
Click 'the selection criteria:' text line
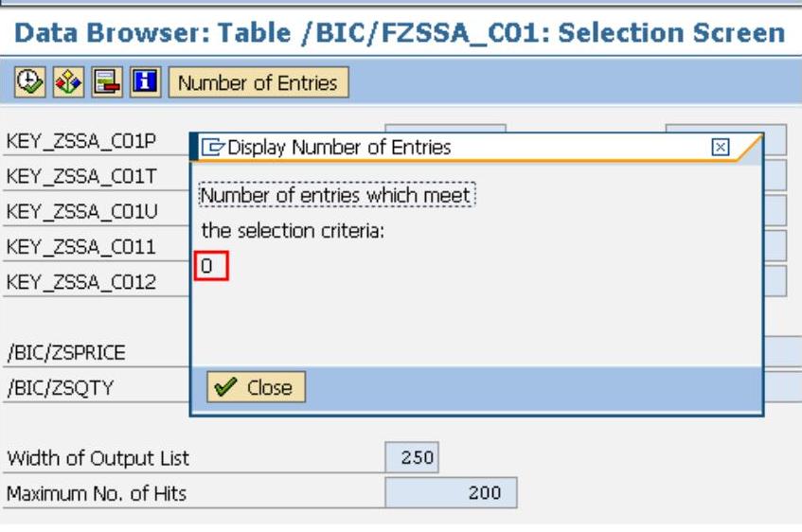pos(293,230)
